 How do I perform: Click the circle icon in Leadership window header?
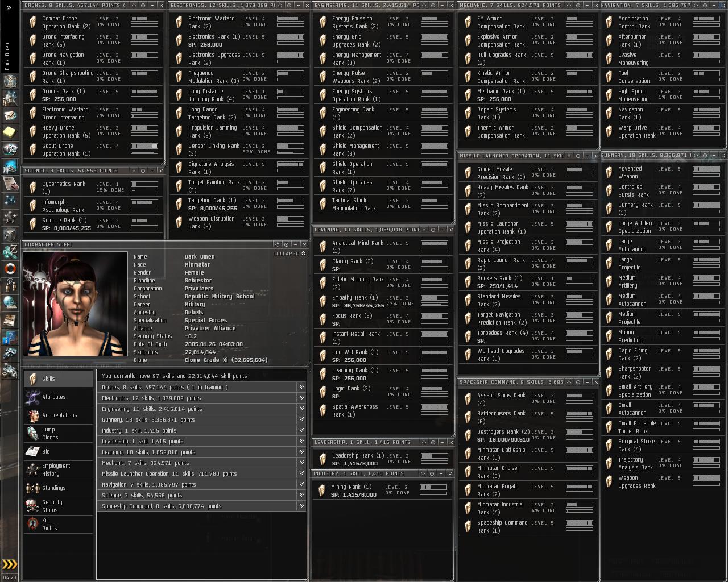click(433, 442)
